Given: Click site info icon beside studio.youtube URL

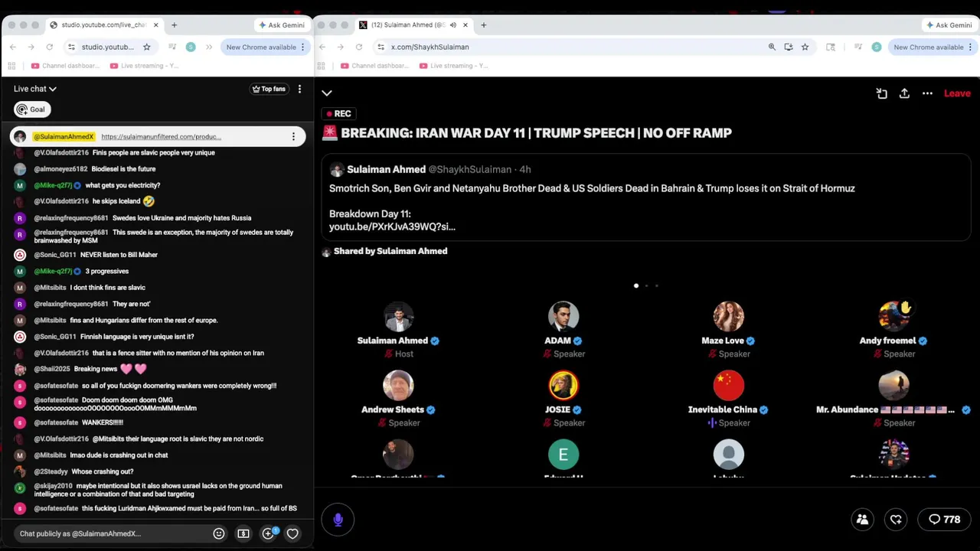Looking at the screenshot, I should [71, 47].
